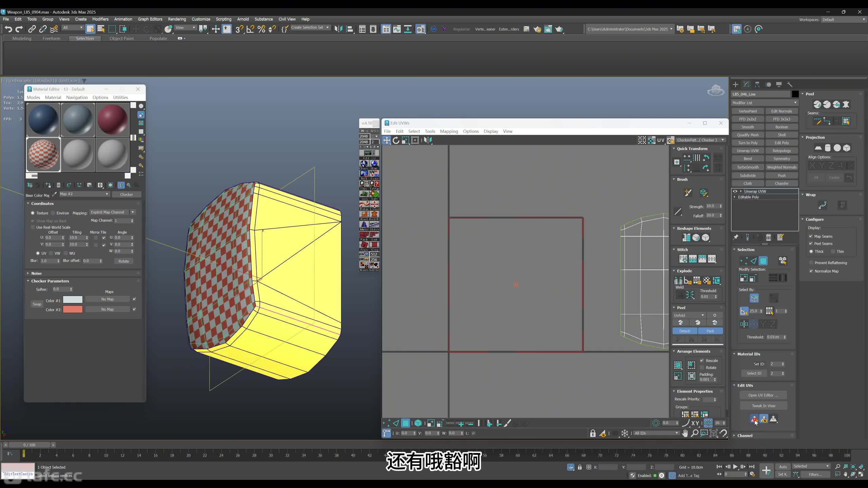The width and height of the screenshot is (868, 488).
Task: Enable Use Real-World Scale checkbox
Action: [33, 227]
